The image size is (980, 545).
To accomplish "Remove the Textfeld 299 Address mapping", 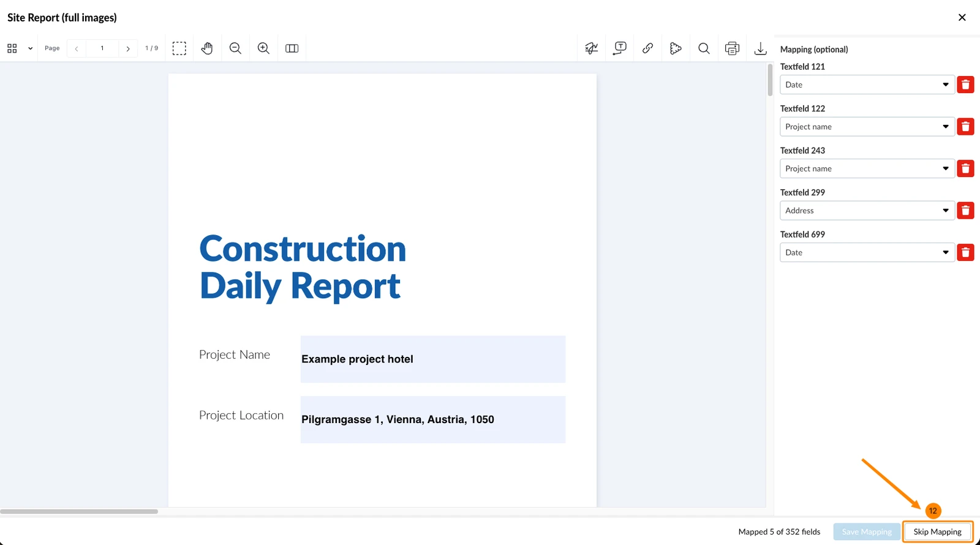I will pyautogui.click(x=965, y=211).
